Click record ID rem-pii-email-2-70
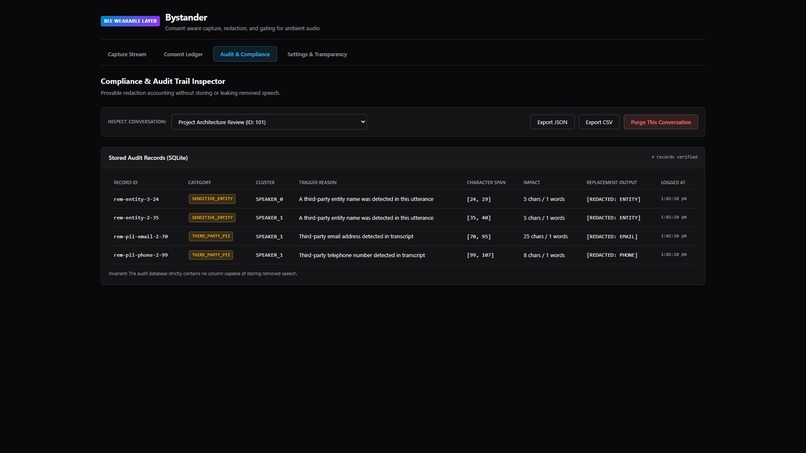806x453 pixels. 141,237
